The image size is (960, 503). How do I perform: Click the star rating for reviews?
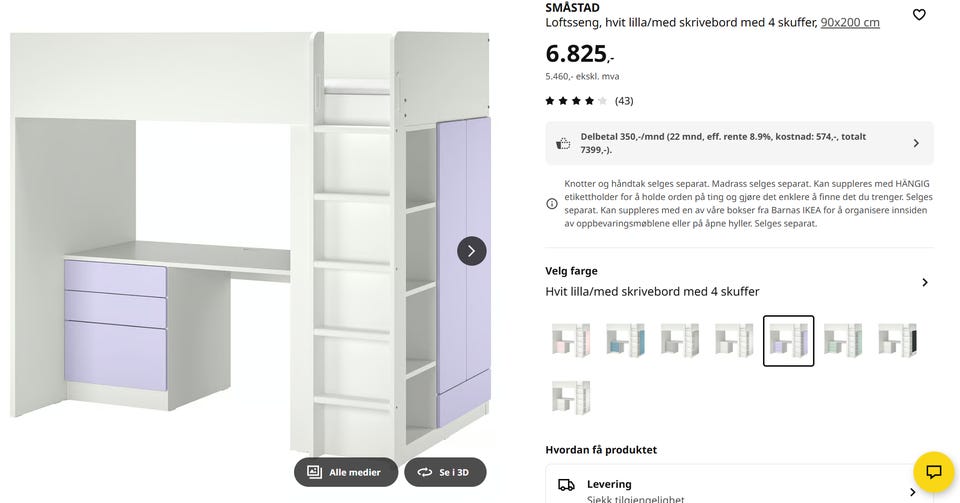[576, 101]
